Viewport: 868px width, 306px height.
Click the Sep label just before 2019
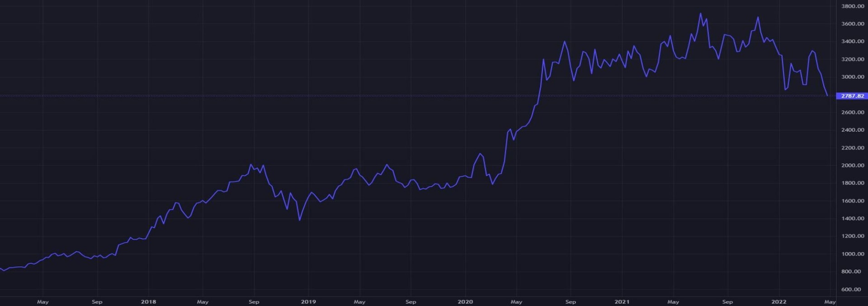coord(254,301)
